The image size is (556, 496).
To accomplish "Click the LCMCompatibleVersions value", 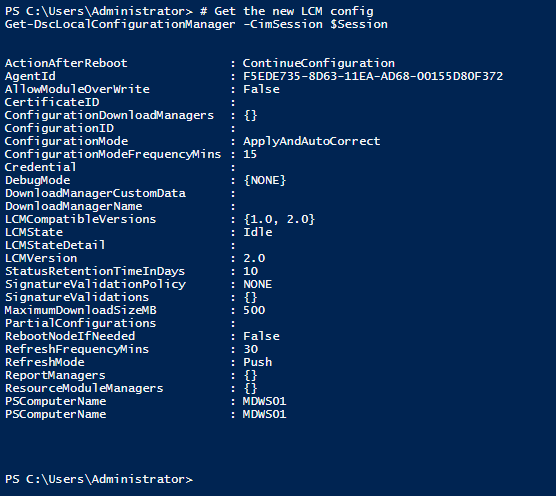I will coord(279,219).
